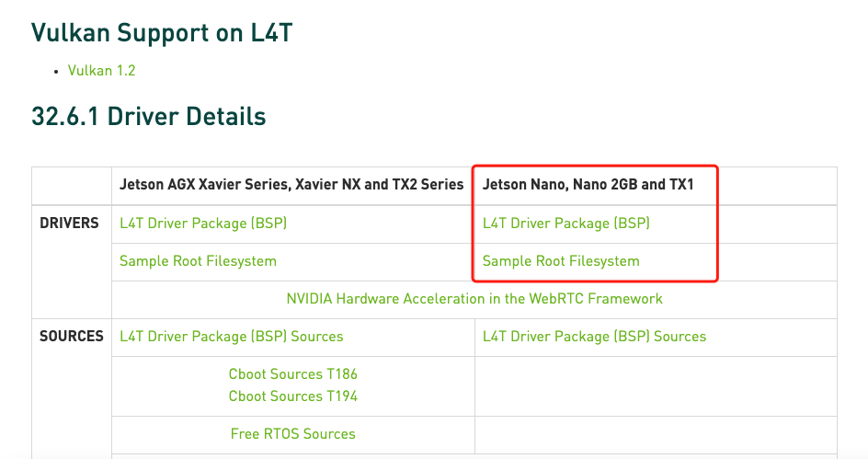The height and width of the screenshot is (459, 868).
Task: Download Sample Root Filesystem for Nano and TX1
Action: 561,261
